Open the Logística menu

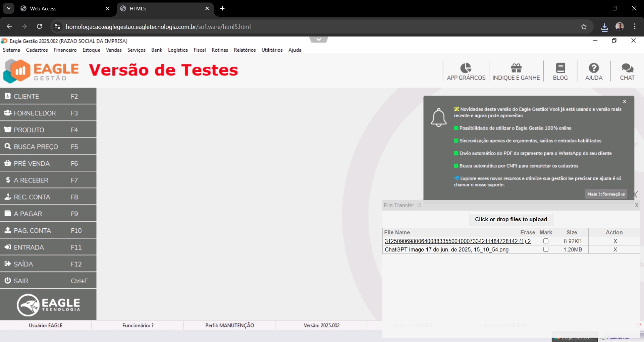click(x=178, y=50)
